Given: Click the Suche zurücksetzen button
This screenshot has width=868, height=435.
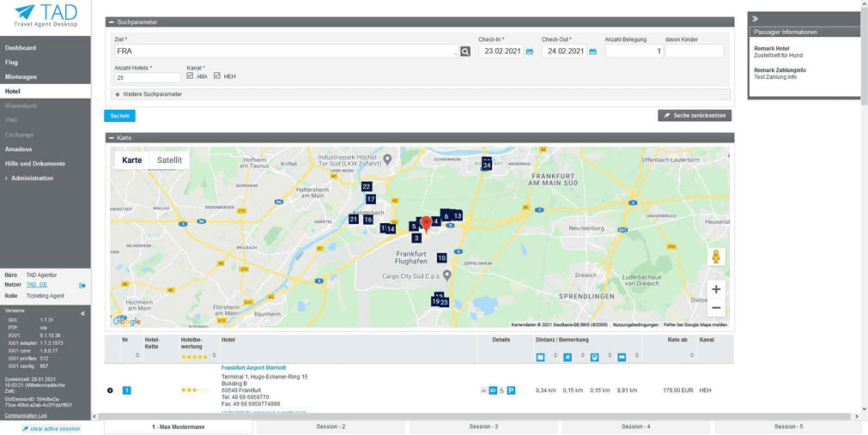Looking at the screenshot, I should (695, 116).
